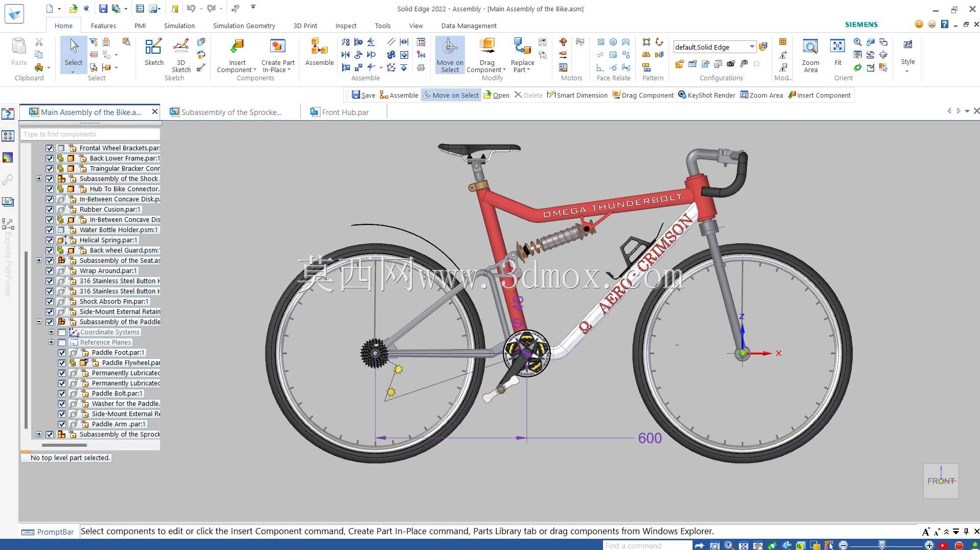Click the zoom-in plus button on status bar
Image resolution: width=980 pixels, height=550 pixels.
(929, 545)
